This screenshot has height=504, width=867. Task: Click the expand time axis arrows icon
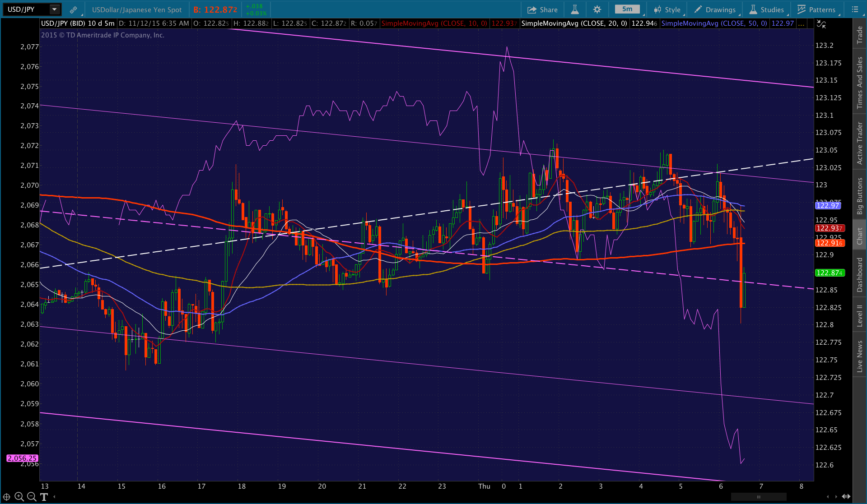point(846,497)
